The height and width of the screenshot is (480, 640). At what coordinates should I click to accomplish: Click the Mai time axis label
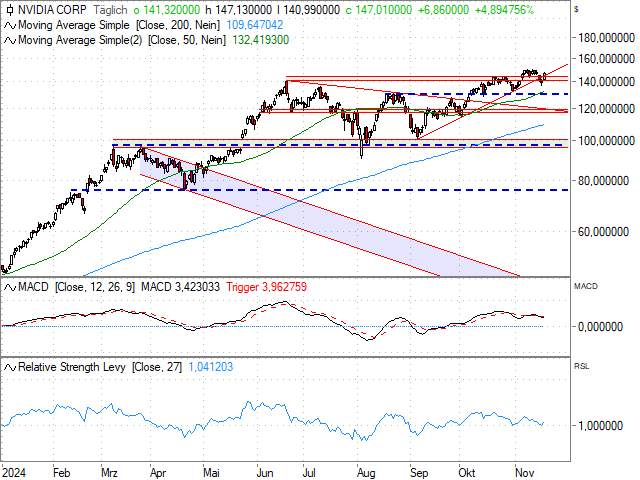point(211,473)
